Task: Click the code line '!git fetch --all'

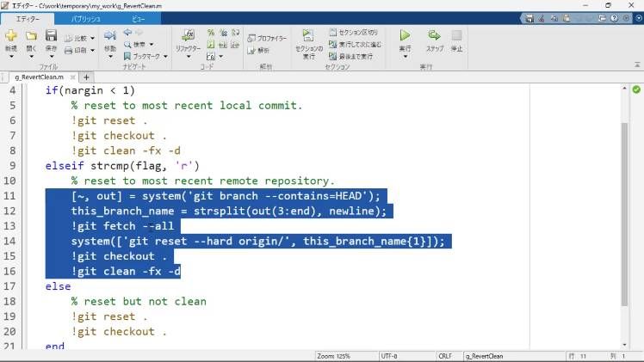Action: pos(122,226)
